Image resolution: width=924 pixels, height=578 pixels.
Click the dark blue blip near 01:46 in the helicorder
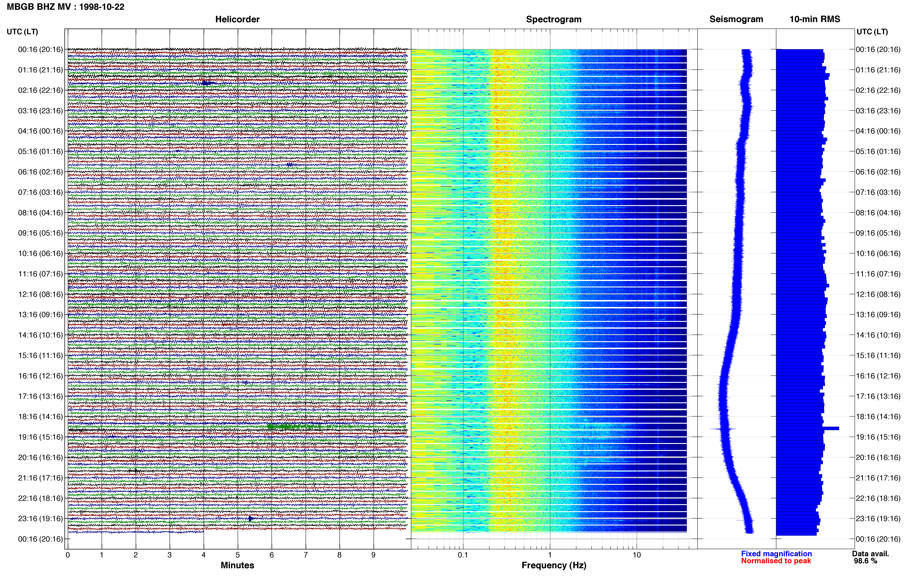(x=208, y=83)
